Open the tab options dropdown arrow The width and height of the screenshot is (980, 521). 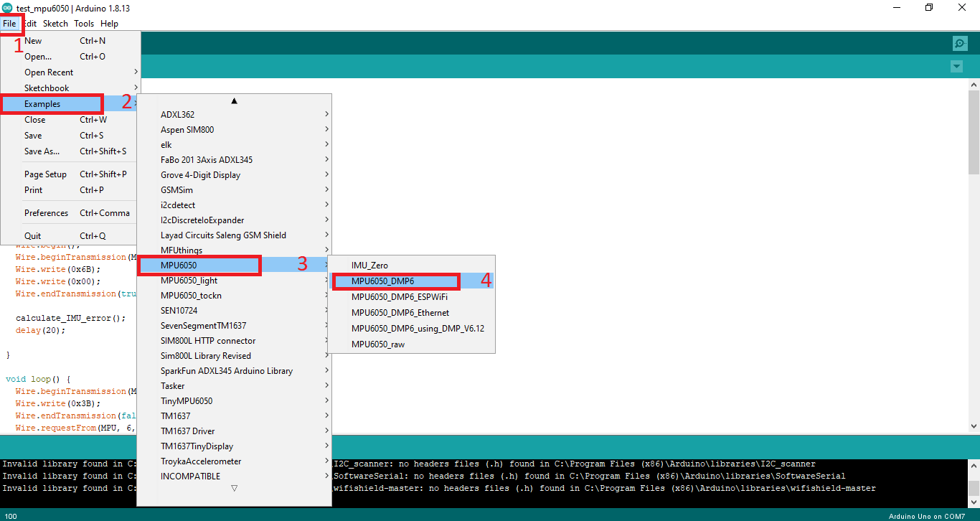coord(956,67)
